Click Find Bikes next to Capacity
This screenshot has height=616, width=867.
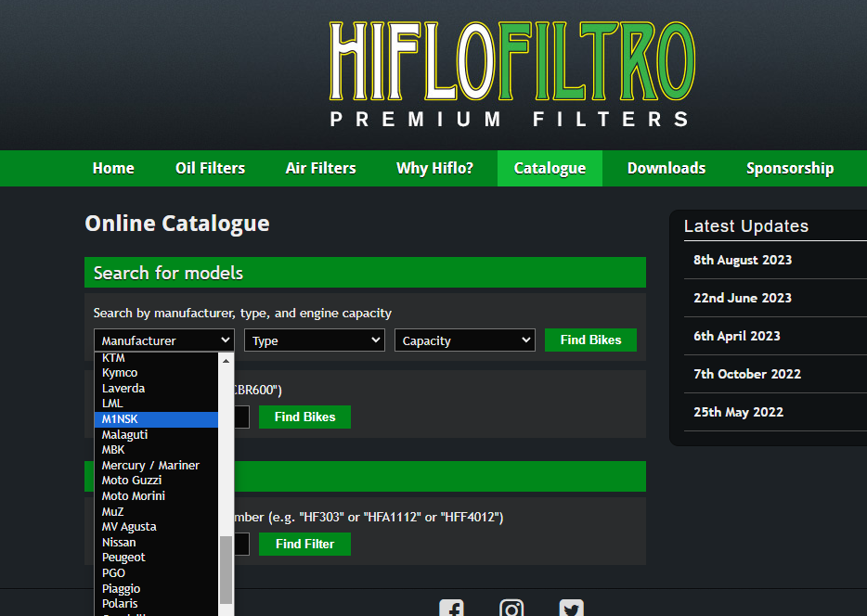590,340
